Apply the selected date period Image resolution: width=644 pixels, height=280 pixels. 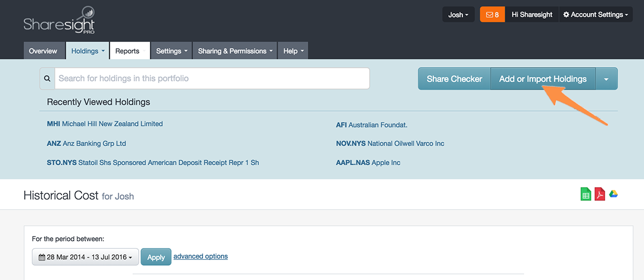tap(156, 257)
